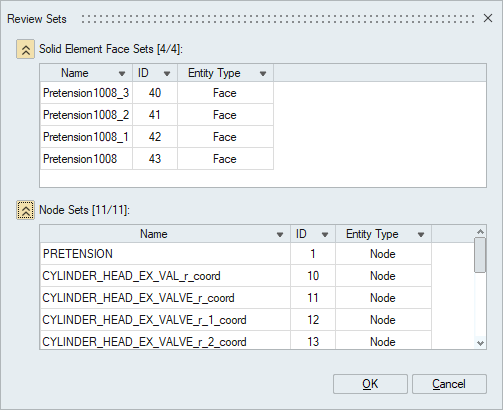The height and width of the screenshot is (410, 503).
Task: Select CYLINDER_HEAD_EX_VAL_r_coord node set
Action: (x=236, y=276)
